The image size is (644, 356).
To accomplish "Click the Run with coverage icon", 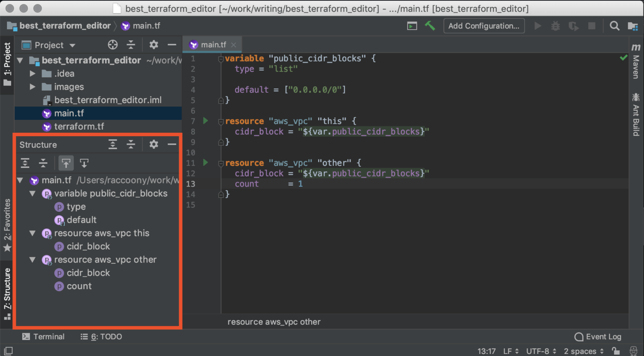I will pos(574,26).
